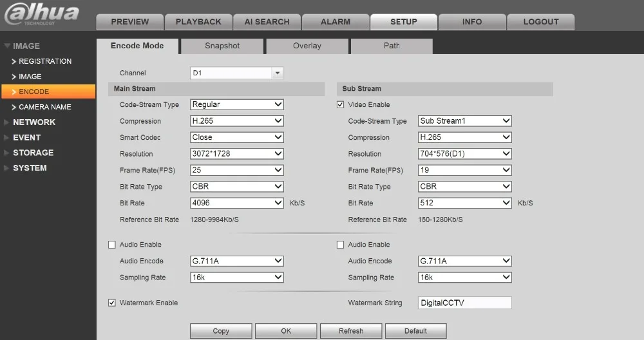
Task: Open Main Stream Resolution 3072*1728 dropdown
Action: click(237, 153)
